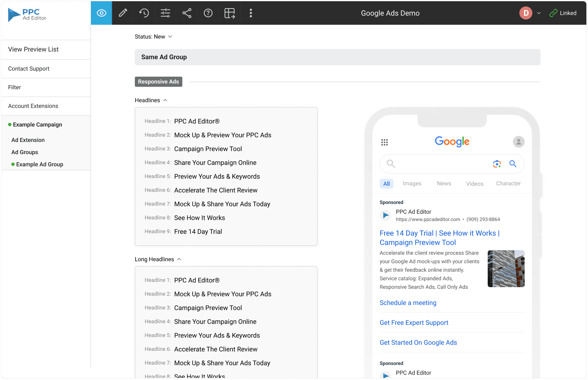Click the D user avatar

(x=526, y=13)
